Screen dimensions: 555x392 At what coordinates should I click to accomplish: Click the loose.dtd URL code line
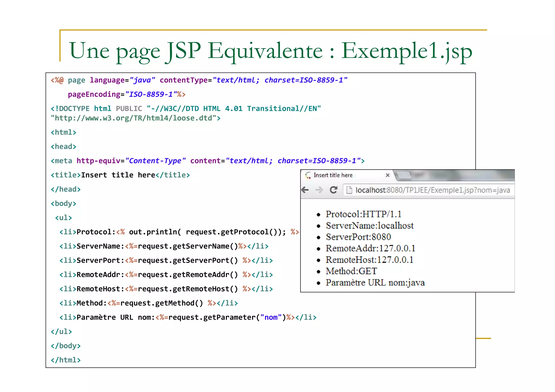136,118
